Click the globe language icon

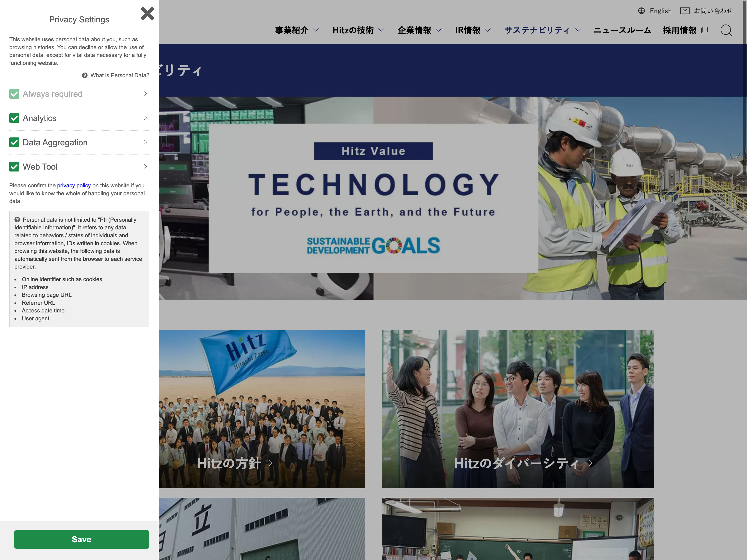[641, 11]
